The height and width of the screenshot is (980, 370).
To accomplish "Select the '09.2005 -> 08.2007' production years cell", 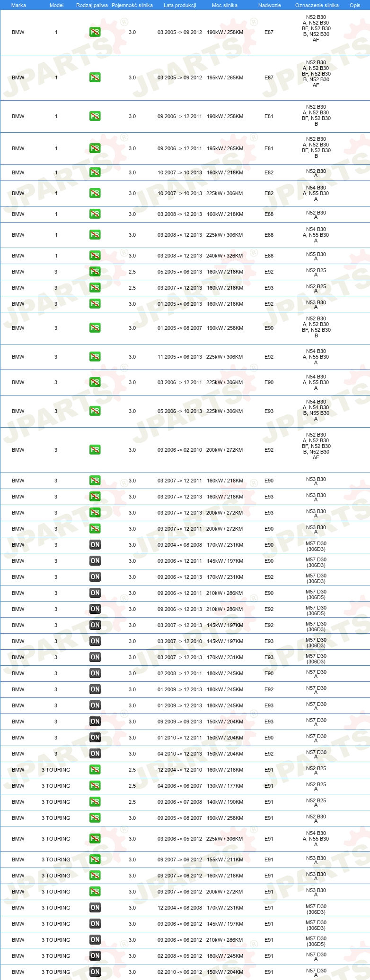I will (180, 818).
